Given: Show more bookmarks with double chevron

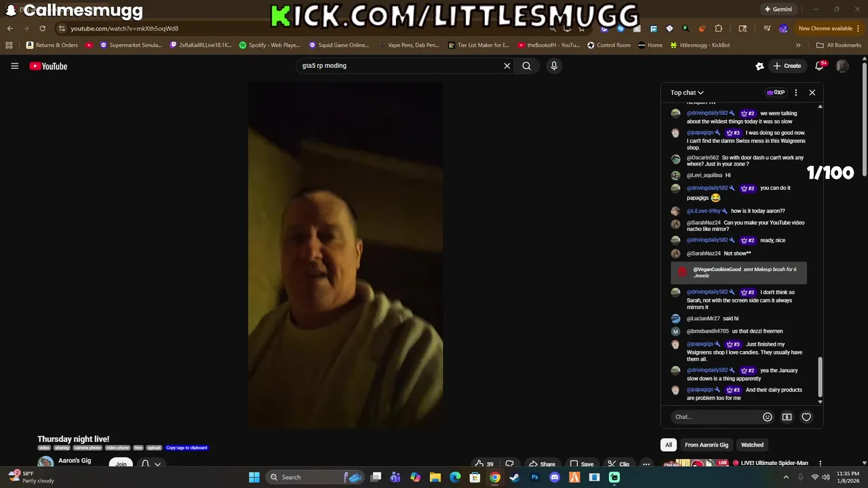Looking at the screenshot, I should [798, 45].
